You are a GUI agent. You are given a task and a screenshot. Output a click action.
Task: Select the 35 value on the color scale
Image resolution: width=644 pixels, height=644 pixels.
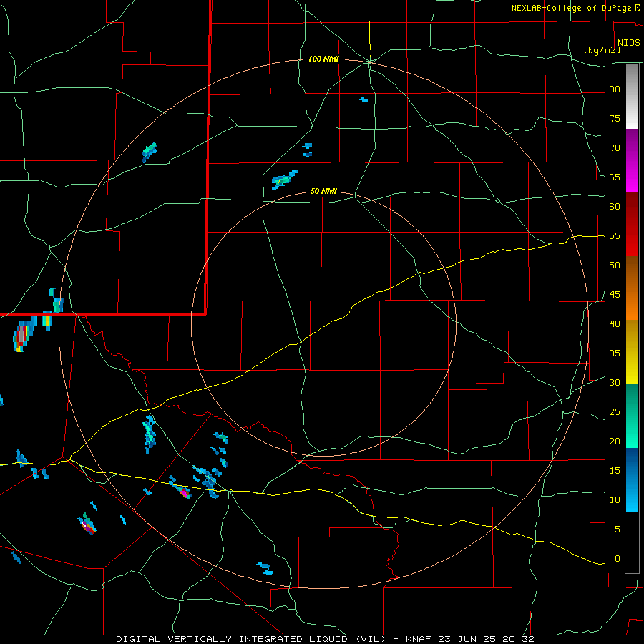click(615, 353)
